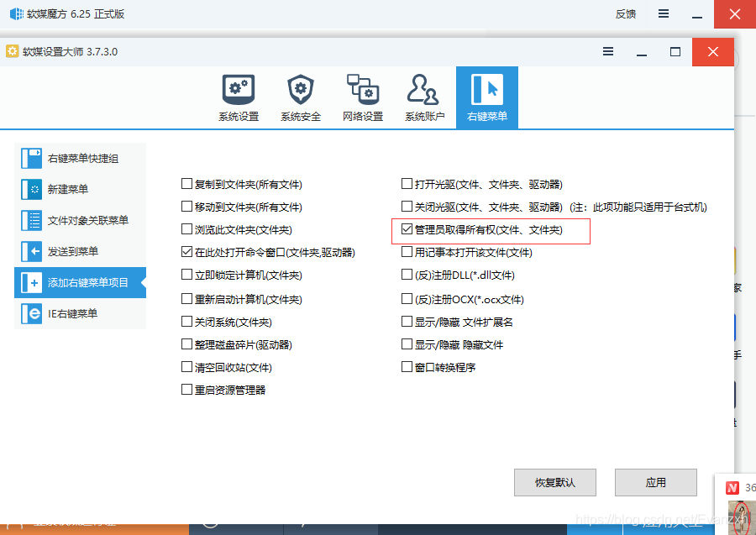756x535 pixels.
Task: Switch to 系统设置 tab label
Action: click(x=239, y=116)
